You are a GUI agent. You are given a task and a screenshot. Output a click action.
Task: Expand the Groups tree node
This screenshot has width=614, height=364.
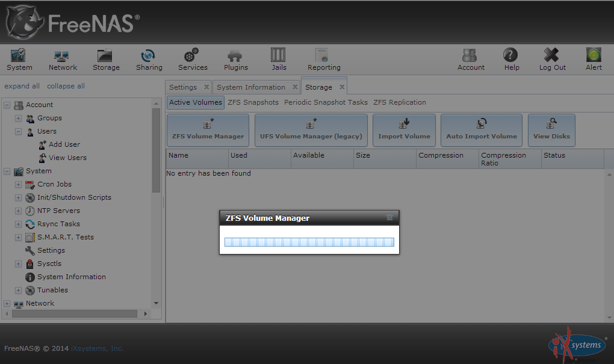click(19, 118)
